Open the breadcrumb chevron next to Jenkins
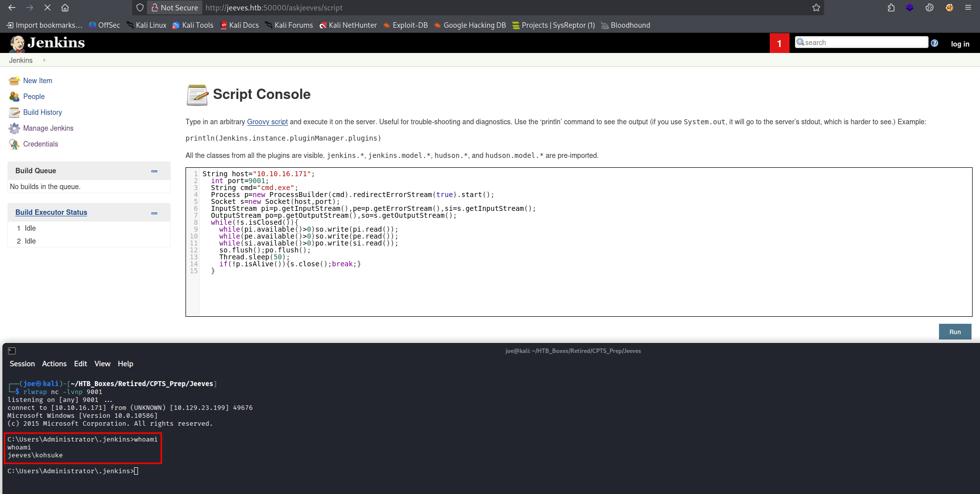This screenshot has width=980, height=494. tap(44, 60)
